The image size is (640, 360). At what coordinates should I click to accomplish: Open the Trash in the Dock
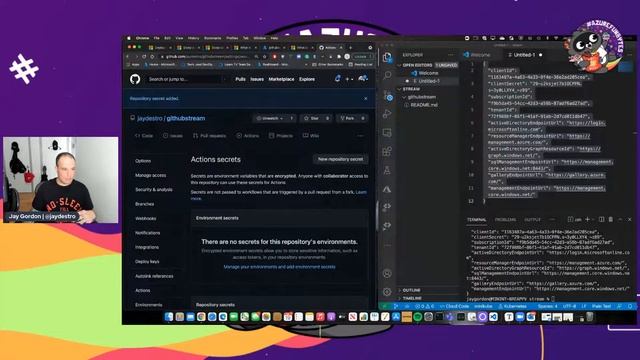pos(590,317)
